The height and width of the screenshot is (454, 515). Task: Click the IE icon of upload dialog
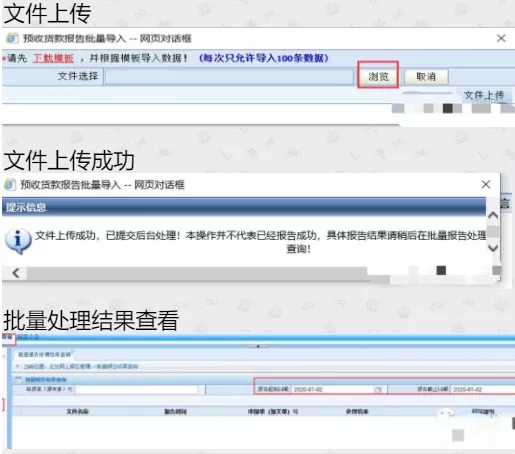(x=11, y=38)
